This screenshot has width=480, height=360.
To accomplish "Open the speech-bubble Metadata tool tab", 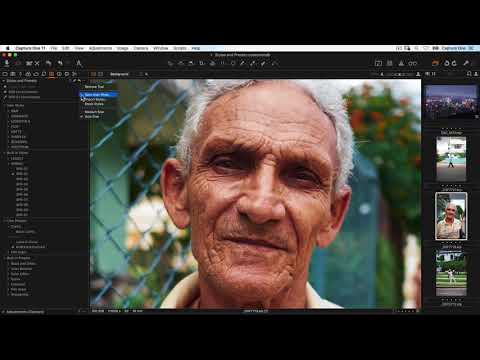I will (67, 74).
